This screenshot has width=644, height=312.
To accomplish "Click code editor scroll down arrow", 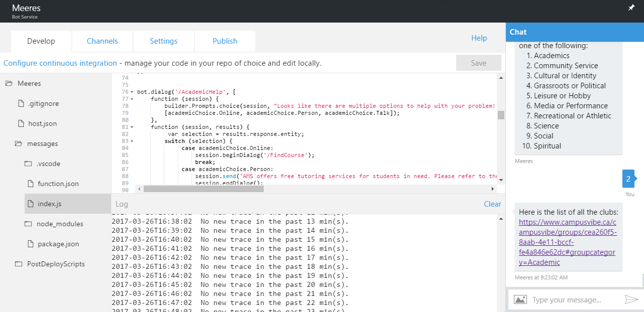I will pos(501,181).
